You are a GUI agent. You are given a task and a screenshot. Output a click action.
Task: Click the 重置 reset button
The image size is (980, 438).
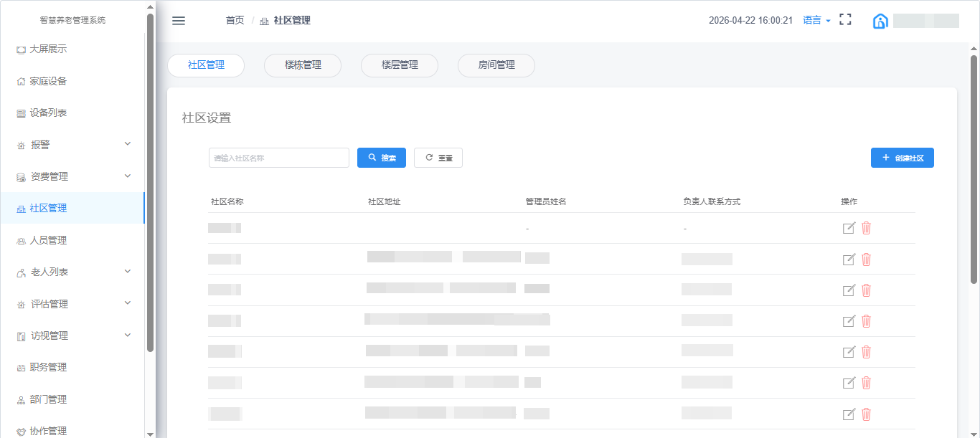pos(438,158)
